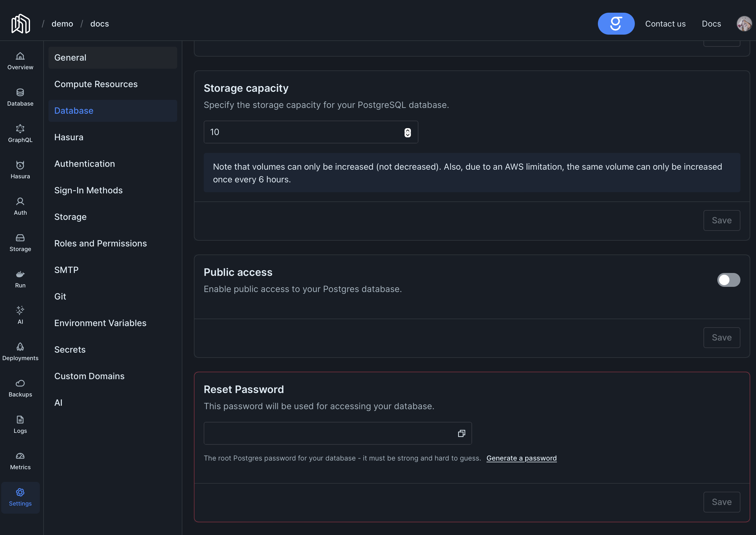Open the Docs link in header

tap(711, 24)
